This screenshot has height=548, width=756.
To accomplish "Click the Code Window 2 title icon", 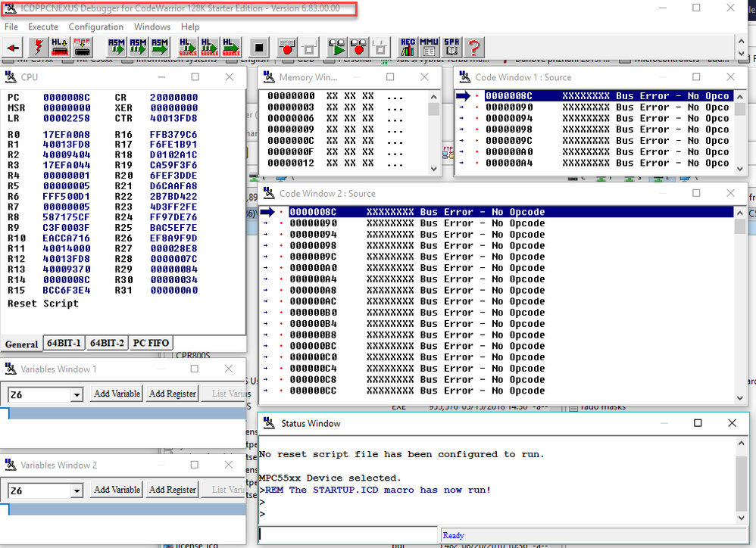I will pyautogui.click(x=269, y=193).
